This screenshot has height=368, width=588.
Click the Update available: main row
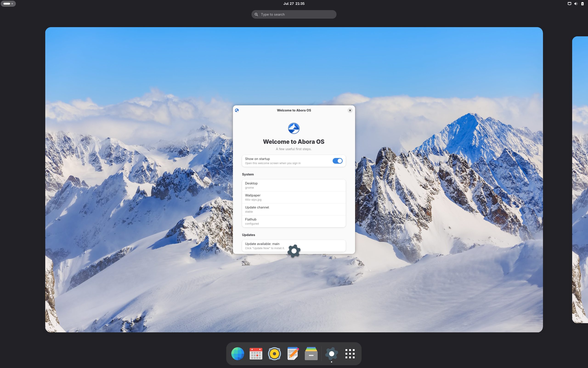coord(294,246)
